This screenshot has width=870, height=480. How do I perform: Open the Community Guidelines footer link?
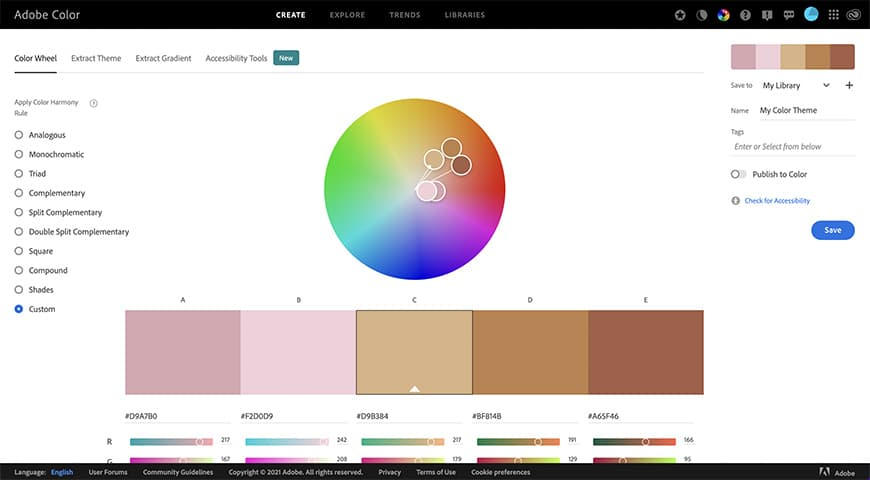(178, 472)
